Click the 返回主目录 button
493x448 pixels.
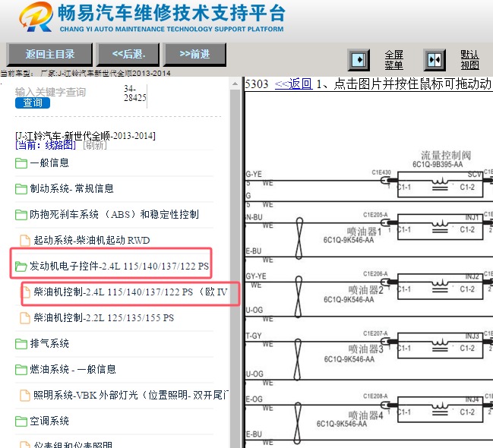49,55
